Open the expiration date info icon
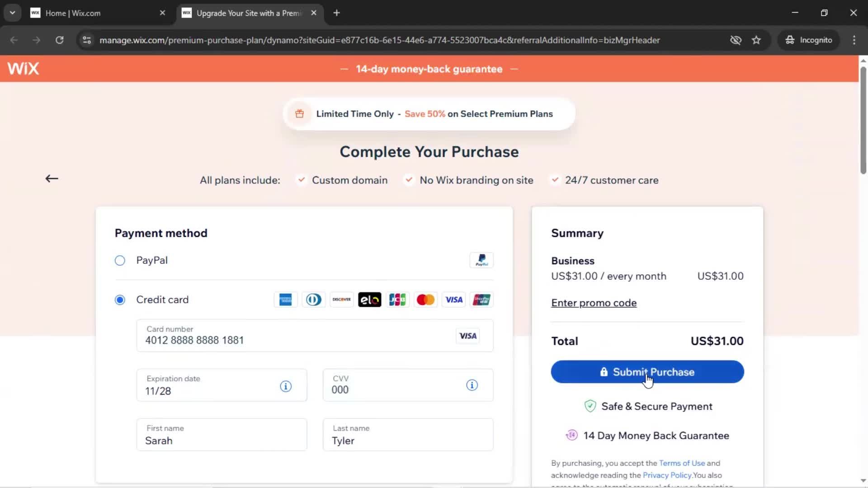 click(x=286, y=386)
